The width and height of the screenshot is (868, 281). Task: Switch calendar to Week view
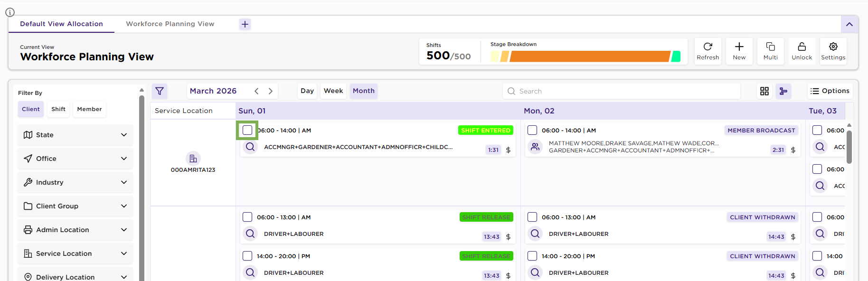[333, 91]
